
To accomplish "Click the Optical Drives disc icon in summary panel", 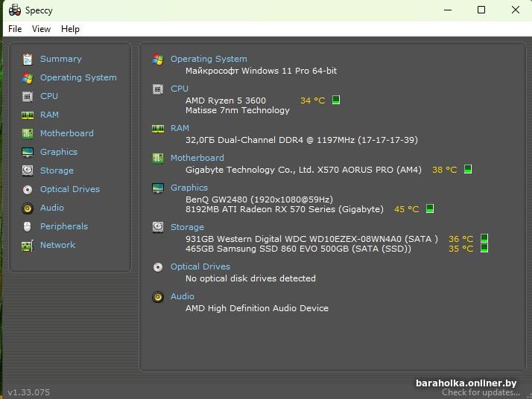I will click(x=158, y=267).
